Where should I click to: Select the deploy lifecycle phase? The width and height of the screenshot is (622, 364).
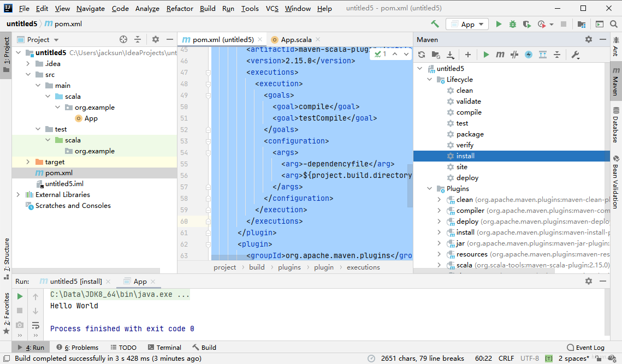point(467,178)
